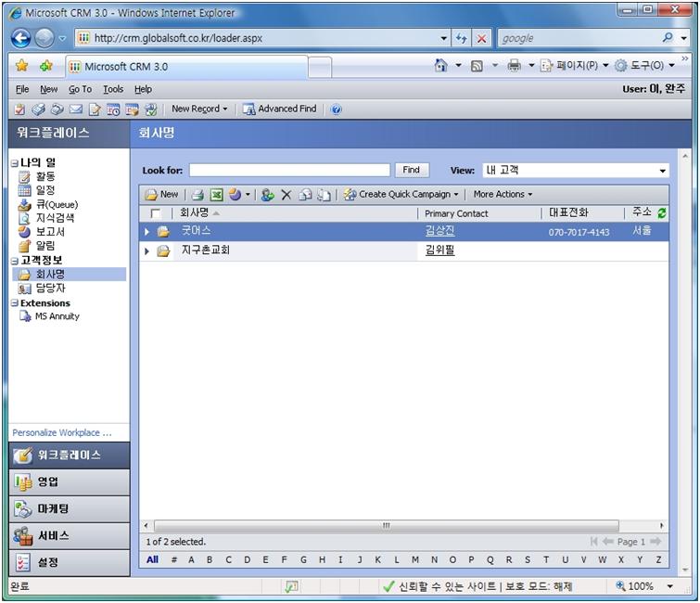Viewport: 700px width, 603px height.
Task: Select 담당자 contacts in sidebar
Action: pos(50,289)
